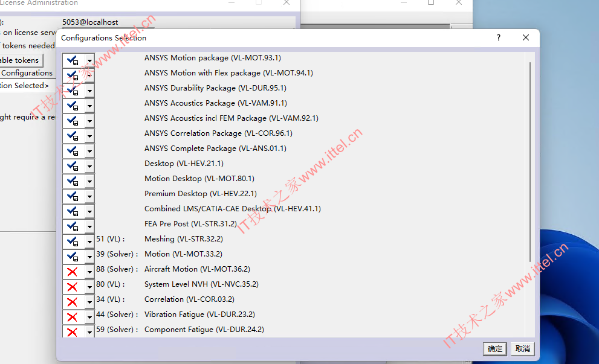Click checkmark icon for Premium Desktop
The image size is (599, 364).
click(x=73, y=196)
